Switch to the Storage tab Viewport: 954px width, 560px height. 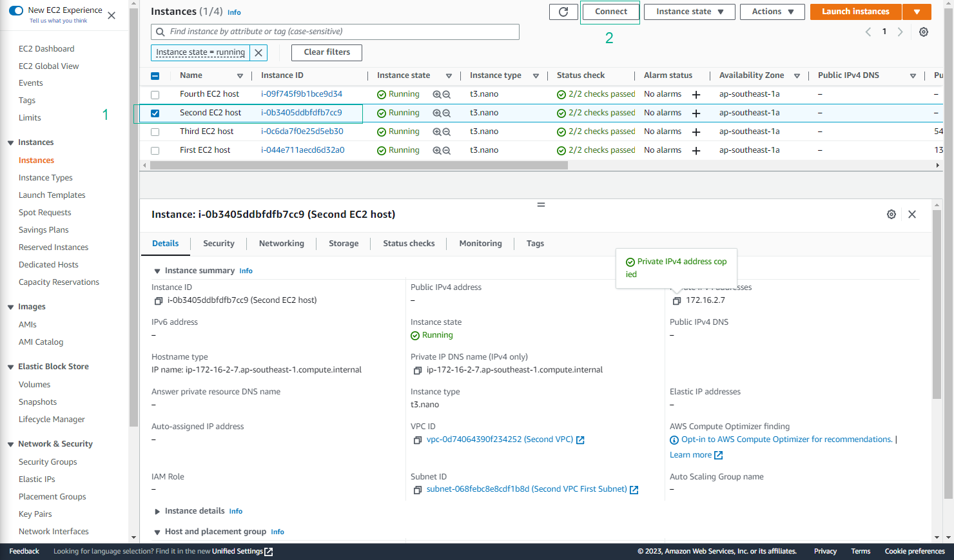[x=344, y=244]
